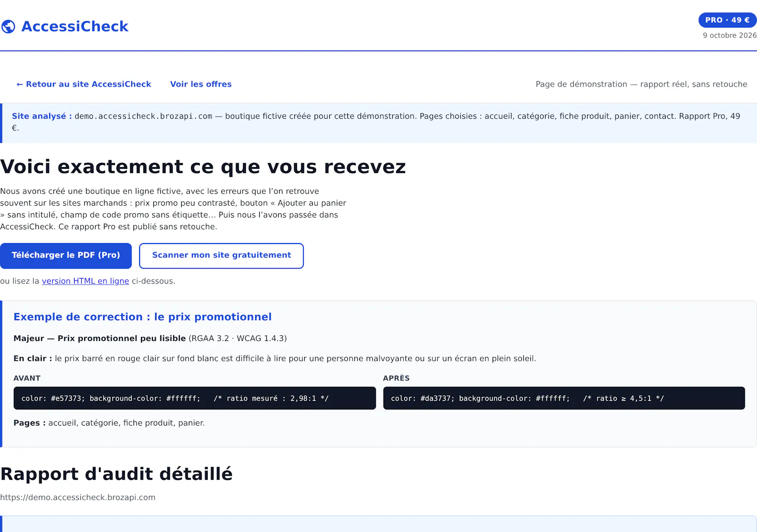
Task: Click the Site analysé : label
Action: click(42, 116)
